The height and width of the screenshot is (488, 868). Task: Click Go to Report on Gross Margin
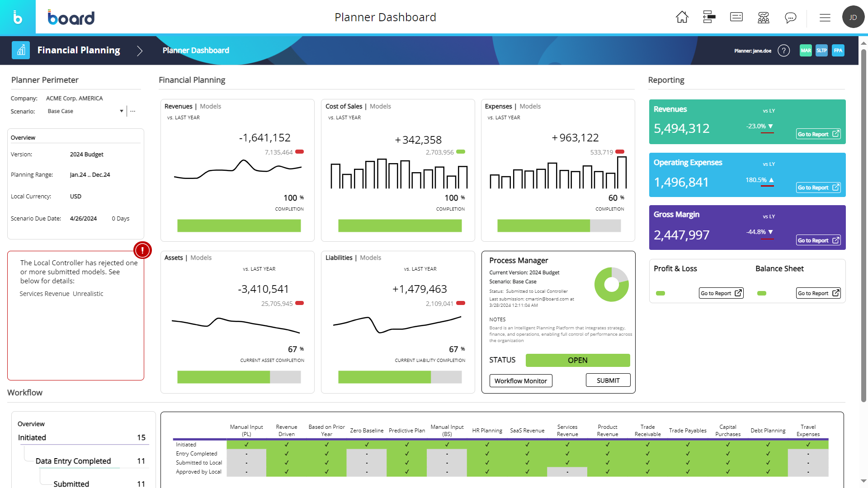point(818,240)
